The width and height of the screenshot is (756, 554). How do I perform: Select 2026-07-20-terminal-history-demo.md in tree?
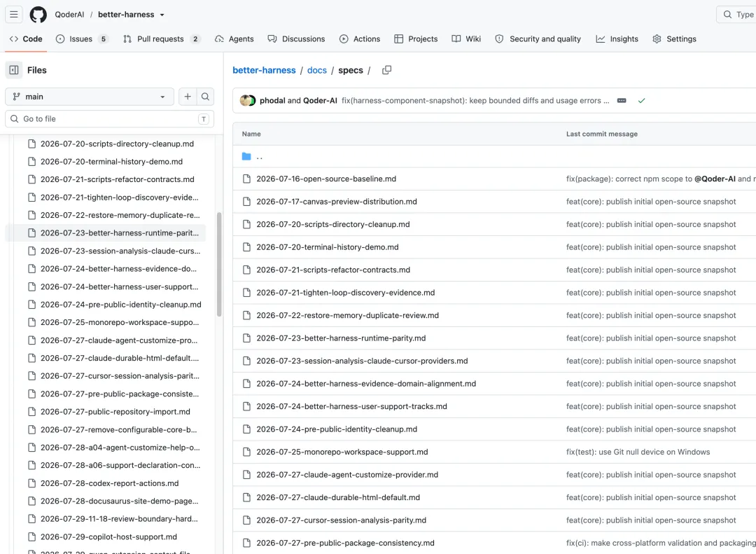(111, 161)
